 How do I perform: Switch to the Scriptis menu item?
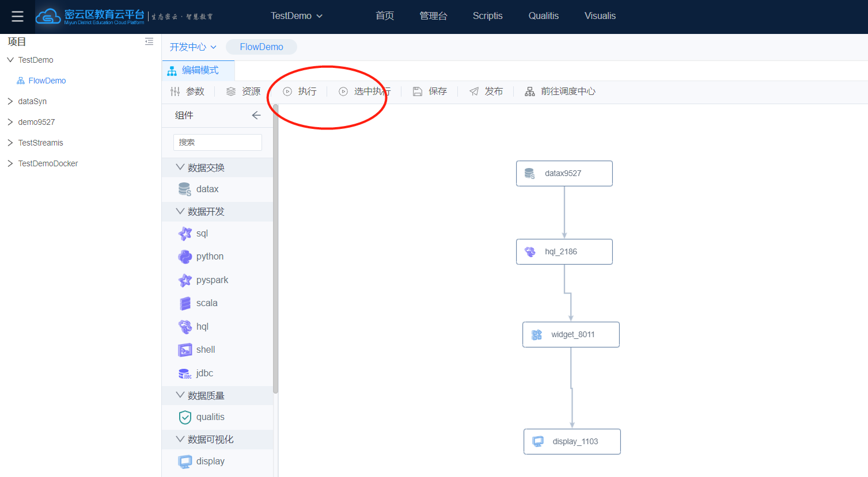[487, 16]
